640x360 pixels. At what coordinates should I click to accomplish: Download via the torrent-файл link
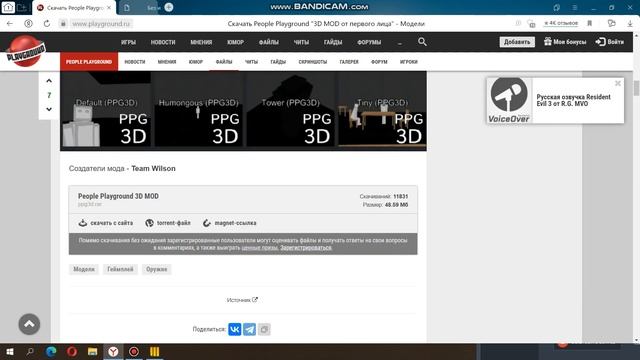(168, 223)
